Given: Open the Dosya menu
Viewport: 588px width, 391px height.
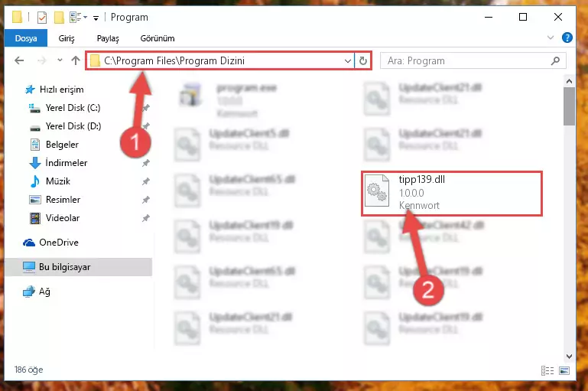Looking at the screenshot, I should click(x=26, y=38).
